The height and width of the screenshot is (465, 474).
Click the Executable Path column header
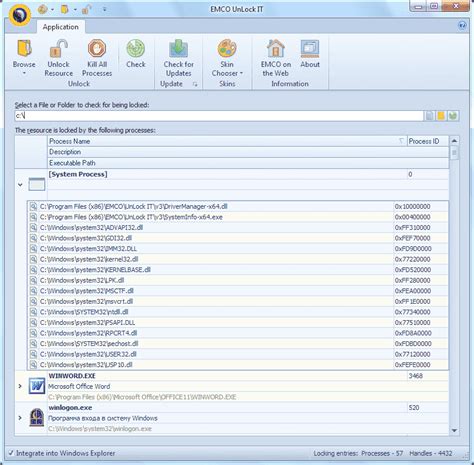tap(248, 163)
